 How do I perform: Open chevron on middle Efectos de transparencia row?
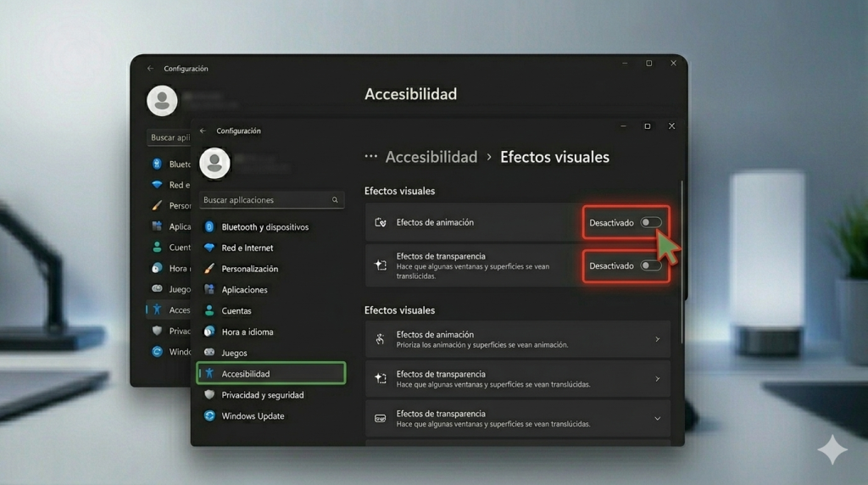pos(658,379)
